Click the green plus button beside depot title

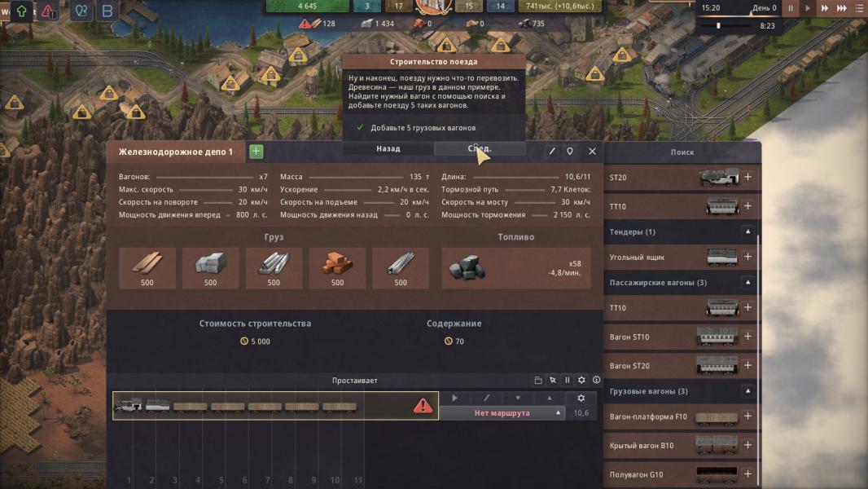click(x=256, y=152)
